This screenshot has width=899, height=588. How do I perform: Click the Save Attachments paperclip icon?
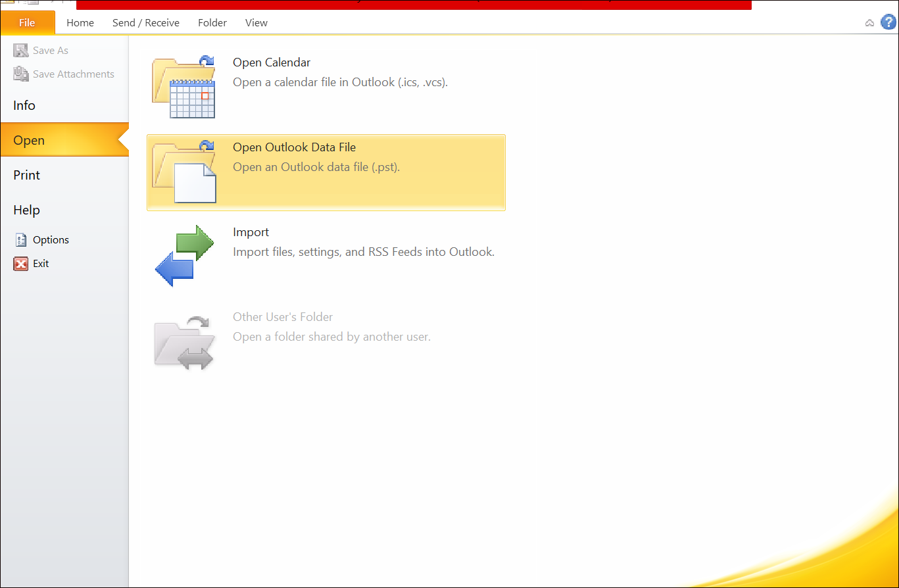point(21,74)
